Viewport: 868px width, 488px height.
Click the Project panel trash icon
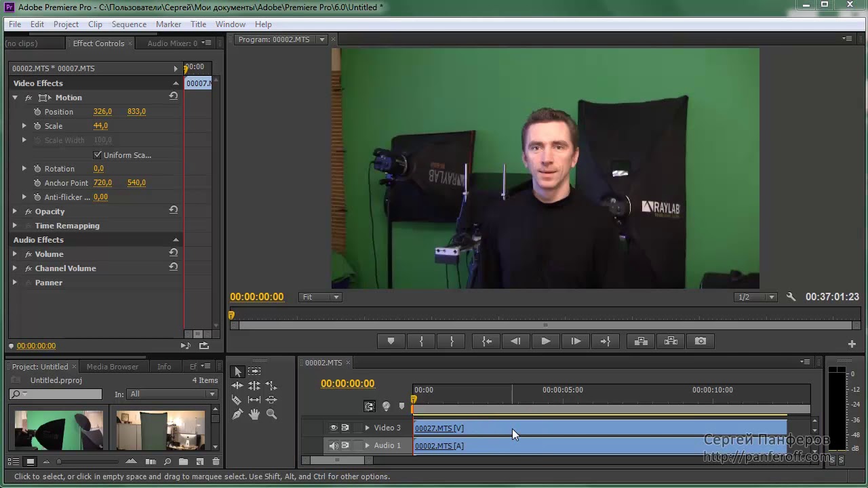point(216,462)
